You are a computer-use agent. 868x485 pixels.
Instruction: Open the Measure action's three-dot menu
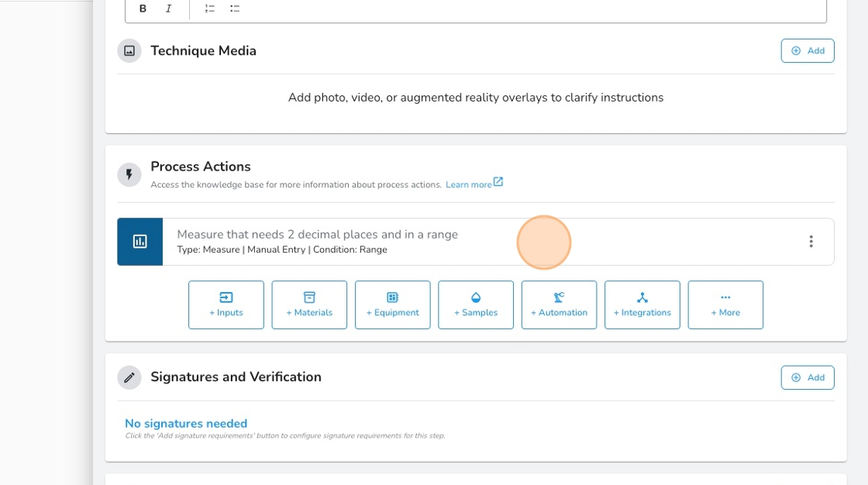[811, 242]
